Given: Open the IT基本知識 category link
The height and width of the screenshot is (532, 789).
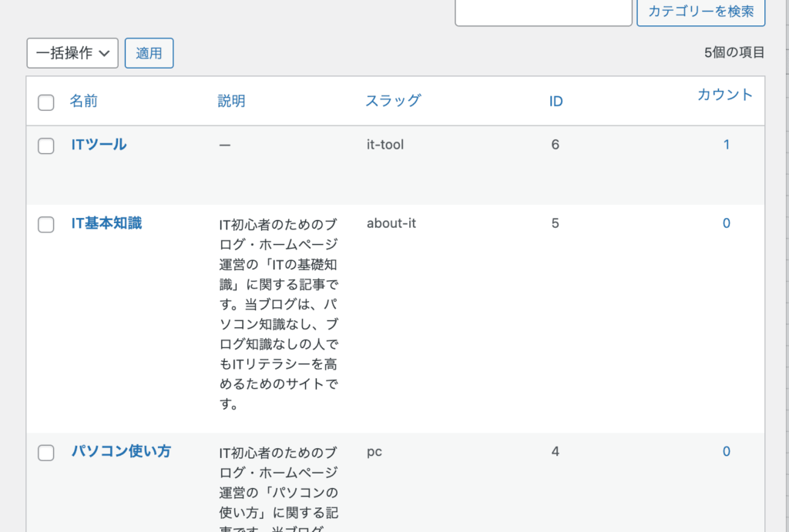Looking at the screenshot, I should click(106, 223).
